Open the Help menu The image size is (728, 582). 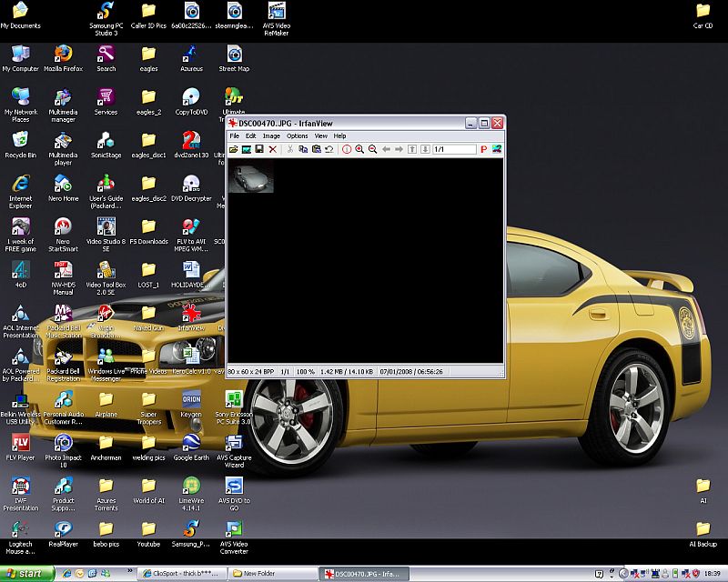click(340, 135)
